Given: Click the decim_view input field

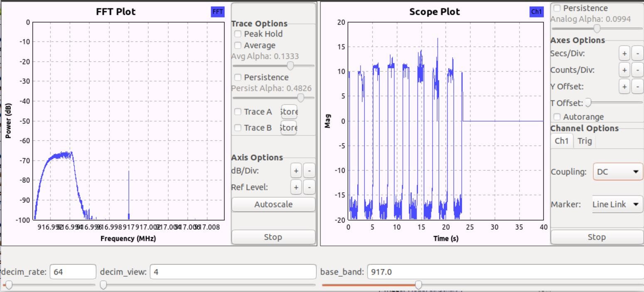Looking at the screenshot, I should click(x=233, y=272).
